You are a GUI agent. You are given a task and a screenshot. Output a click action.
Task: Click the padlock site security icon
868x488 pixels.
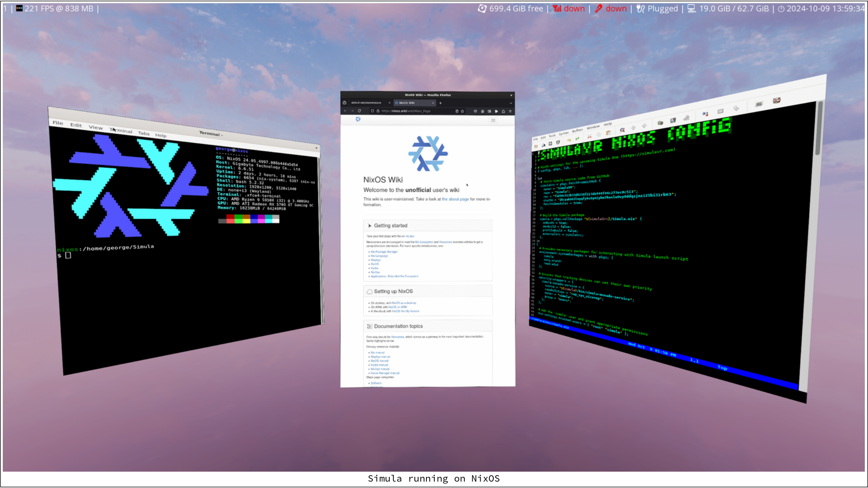click(x=378, y=111)
